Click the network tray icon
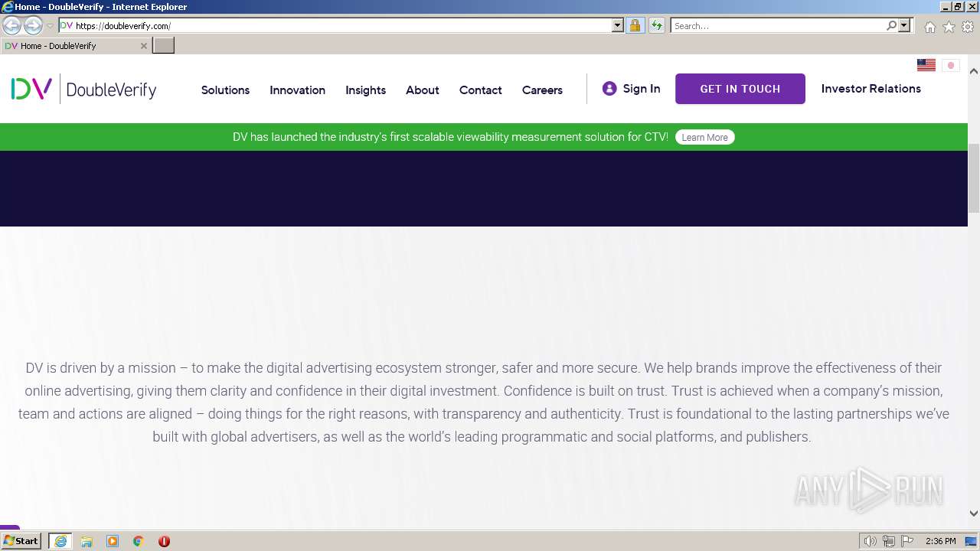 tap(889, 541)
